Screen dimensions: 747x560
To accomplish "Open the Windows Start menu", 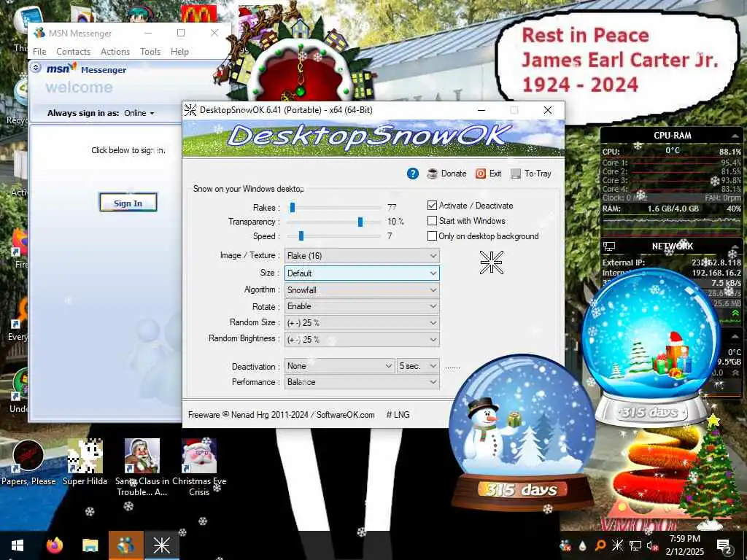I will 18,545.
